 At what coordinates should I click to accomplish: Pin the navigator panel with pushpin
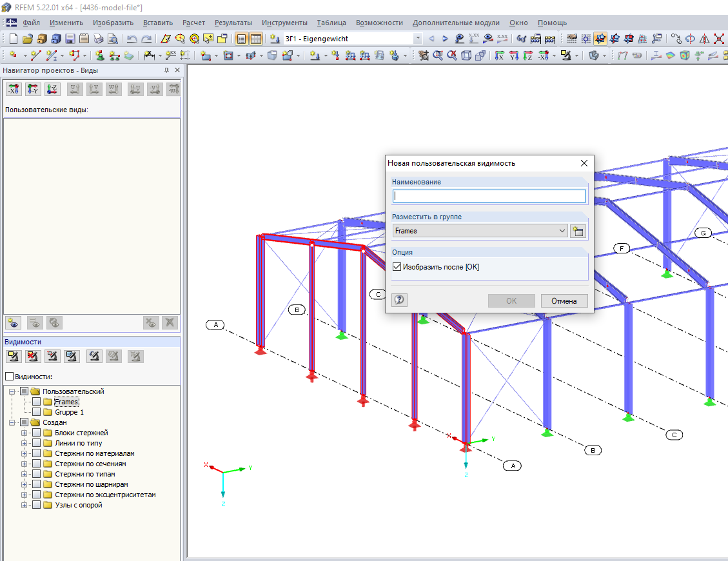(x=166, y=70)
